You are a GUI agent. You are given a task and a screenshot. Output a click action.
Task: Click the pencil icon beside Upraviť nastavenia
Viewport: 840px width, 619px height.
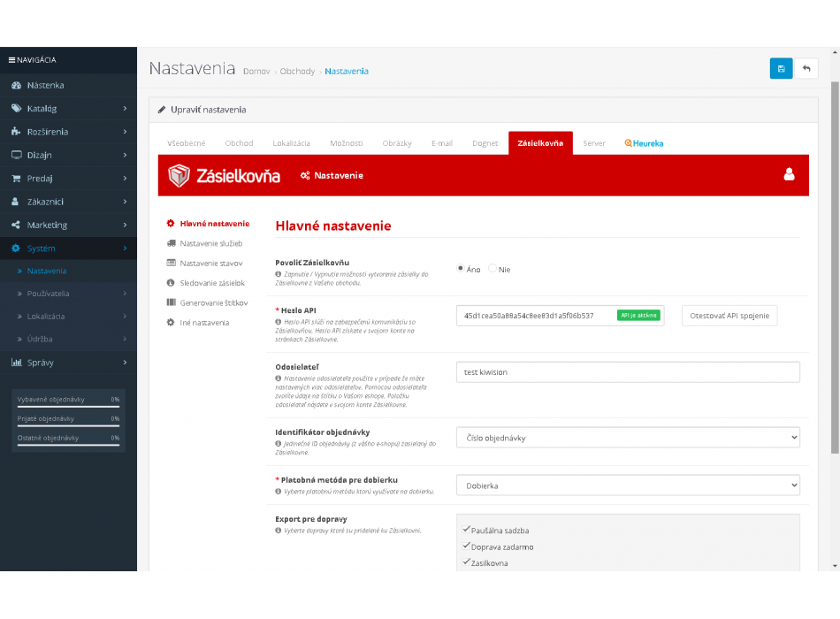[x=162, y=110]
